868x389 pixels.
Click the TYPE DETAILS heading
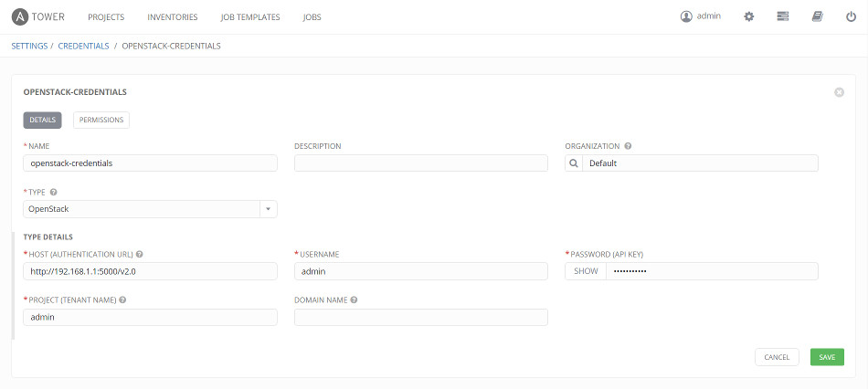(x=48, y=237)
